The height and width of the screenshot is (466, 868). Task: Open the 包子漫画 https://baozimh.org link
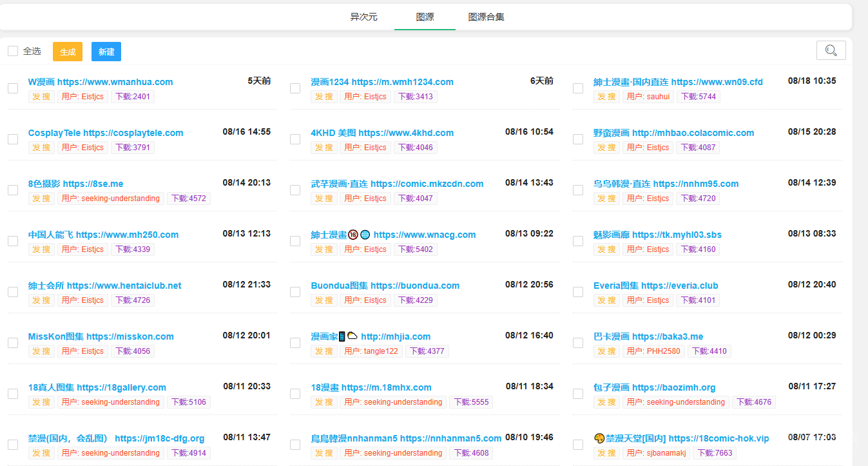point(655,387)
